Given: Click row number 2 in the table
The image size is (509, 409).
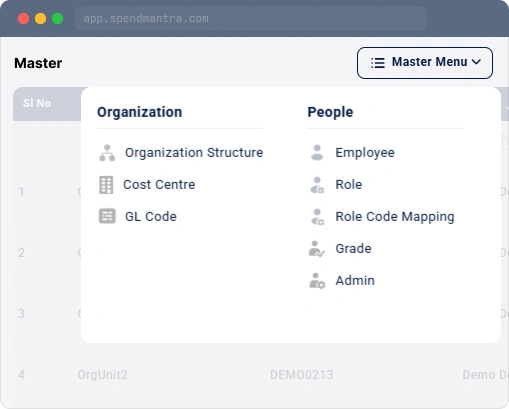Looking at the screenshot, I should tap(21, 253).
